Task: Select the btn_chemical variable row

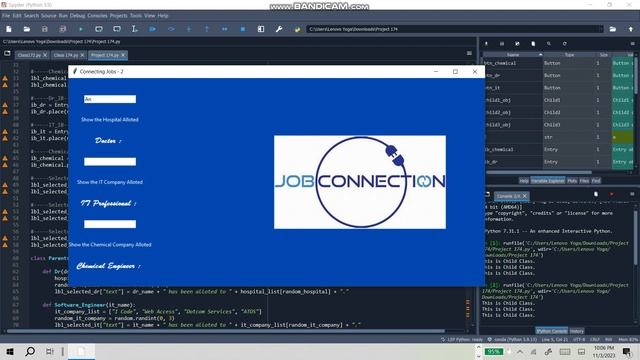Action: (x=558, y=63)
